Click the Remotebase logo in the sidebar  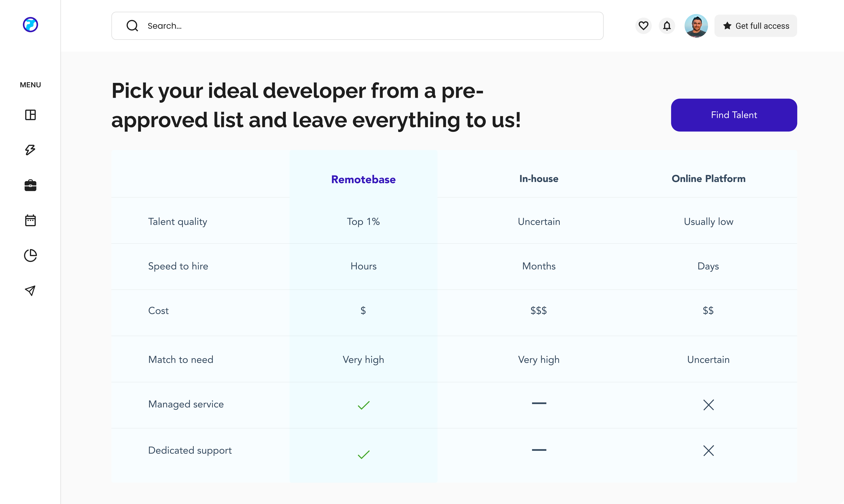pos(30,25)
